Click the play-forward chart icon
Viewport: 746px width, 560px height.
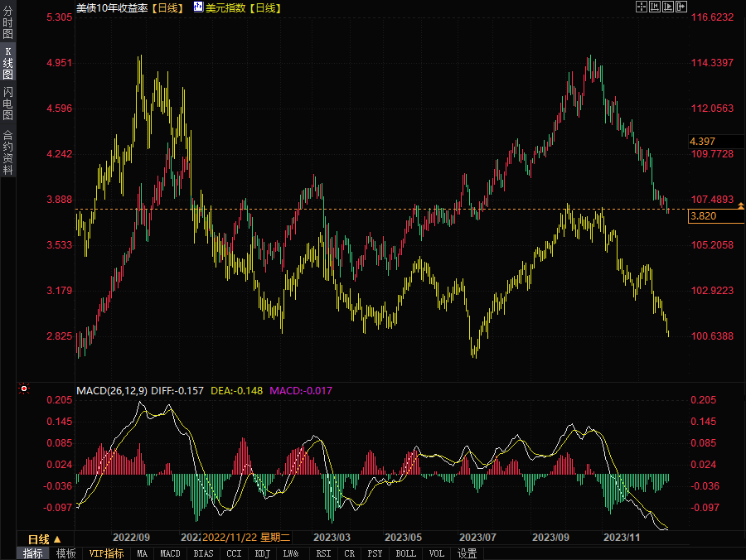click(x=668, y=7)
